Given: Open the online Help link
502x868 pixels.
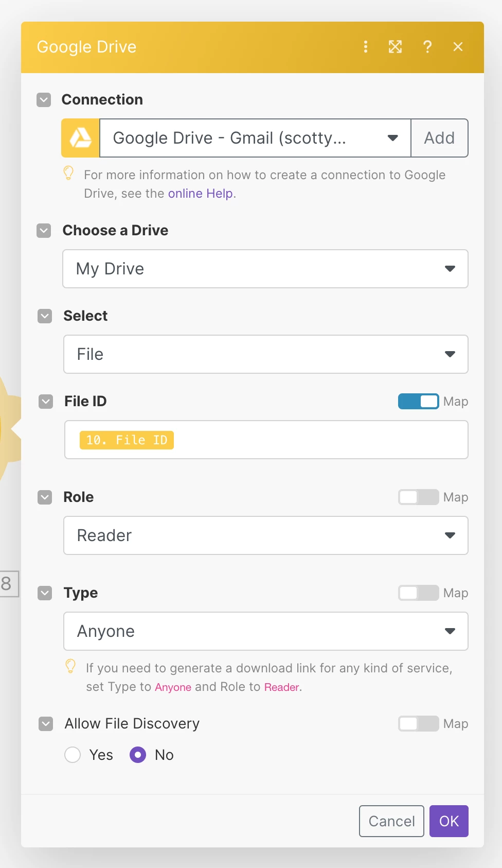Looking at the screenshot, I should (201, 194).
